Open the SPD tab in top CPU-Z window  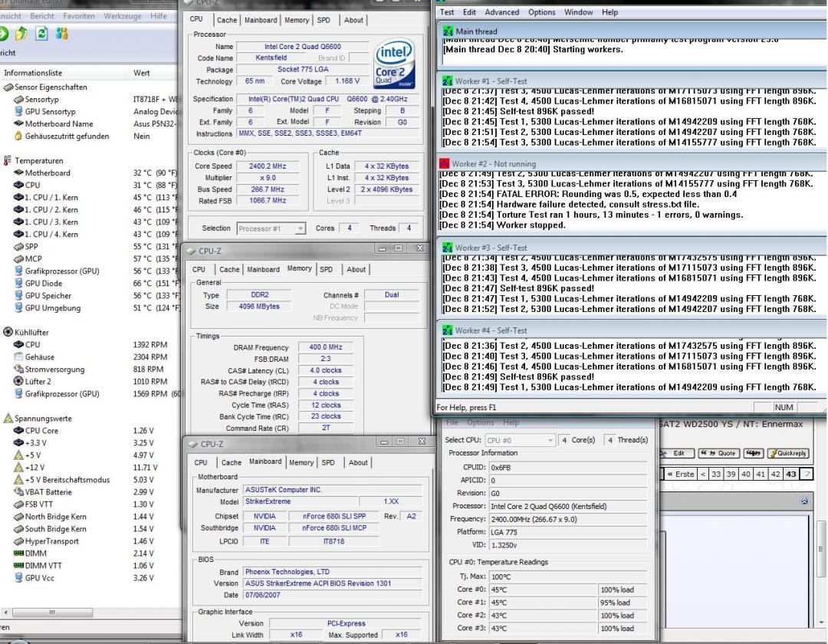point(324,20)
